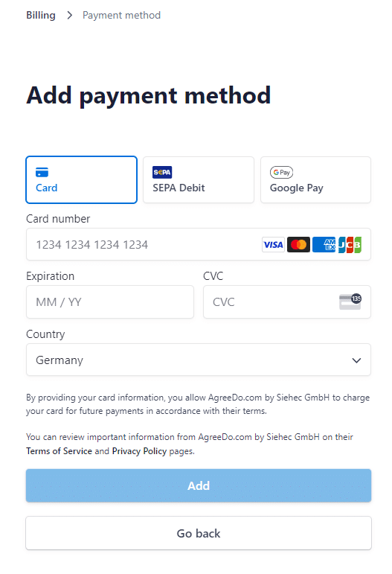Click the SEPA logo icon
The width and height of the screenshot is (392, 574).
(162, 172)
